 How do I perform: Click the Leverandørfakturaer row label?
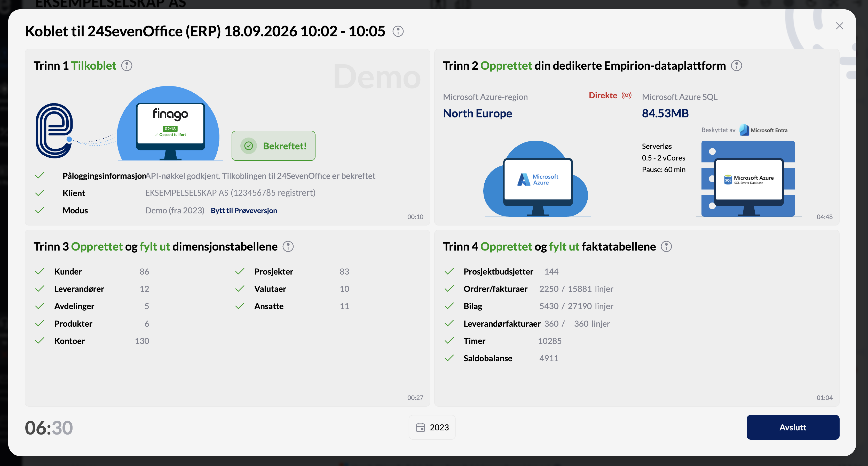click(502, 324)
